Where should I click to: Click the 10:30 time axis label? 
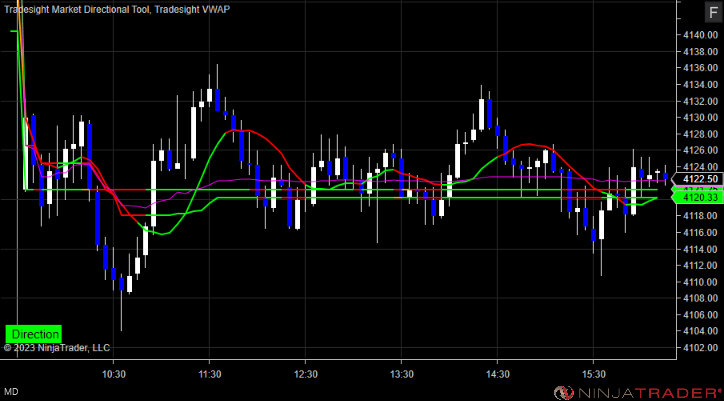[x=114, y=373]
